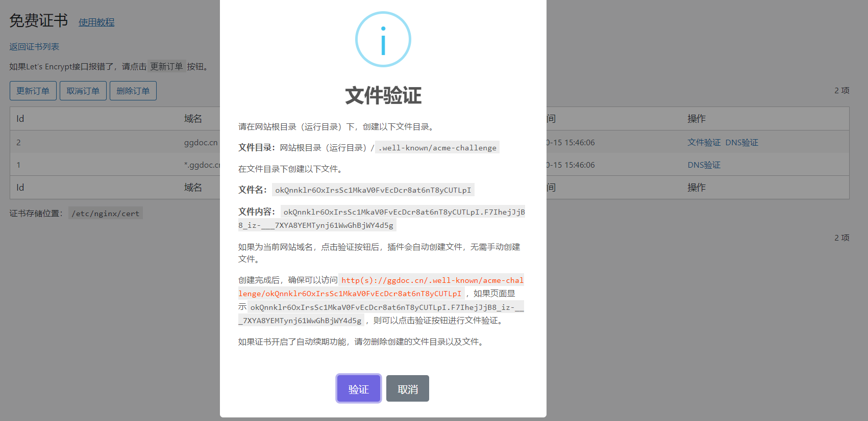
Task: Click the .well-known/acme-challenge directory code
Action: [437, 148]
